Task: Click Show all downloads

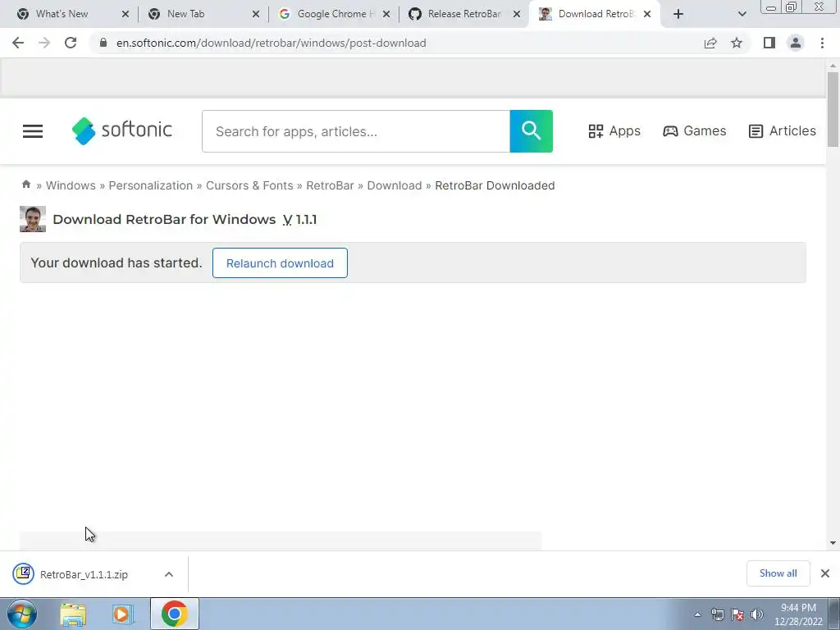Action: pyautogui.click(x=778, y=573)
